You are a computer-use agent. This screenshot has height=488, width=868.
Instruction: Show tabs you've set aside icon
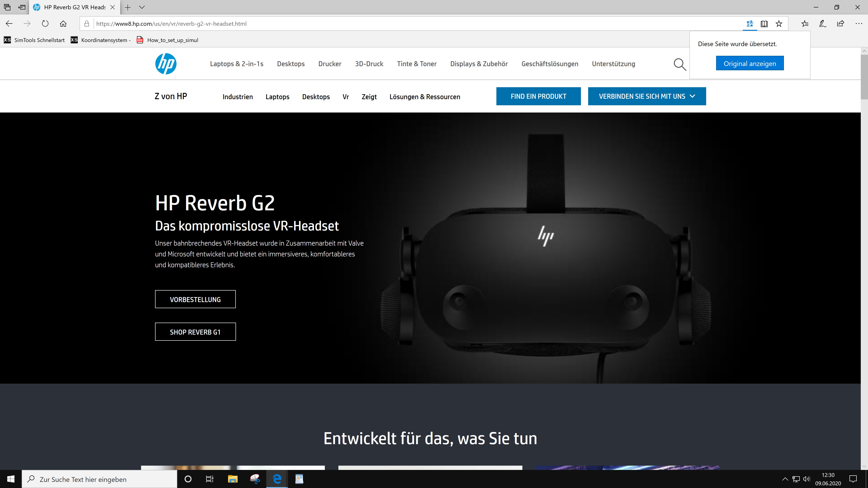[x=7, y=7]
